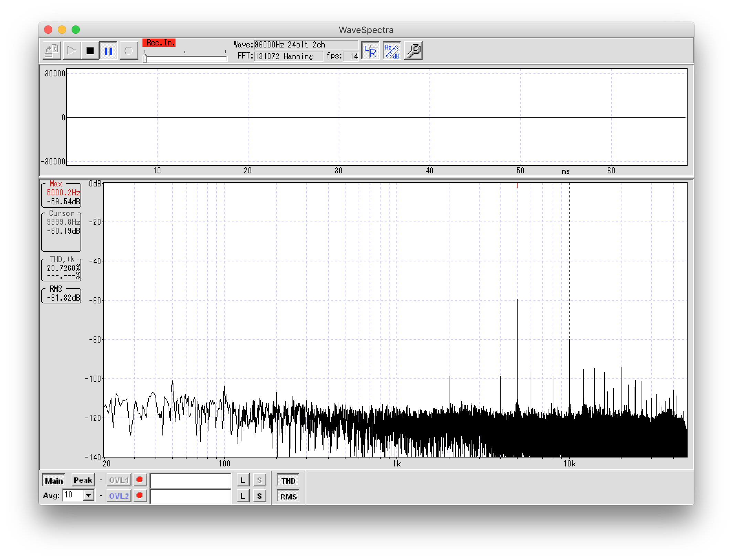Switch to the Main spectrum view
The image size is (733, 560).
54,481
